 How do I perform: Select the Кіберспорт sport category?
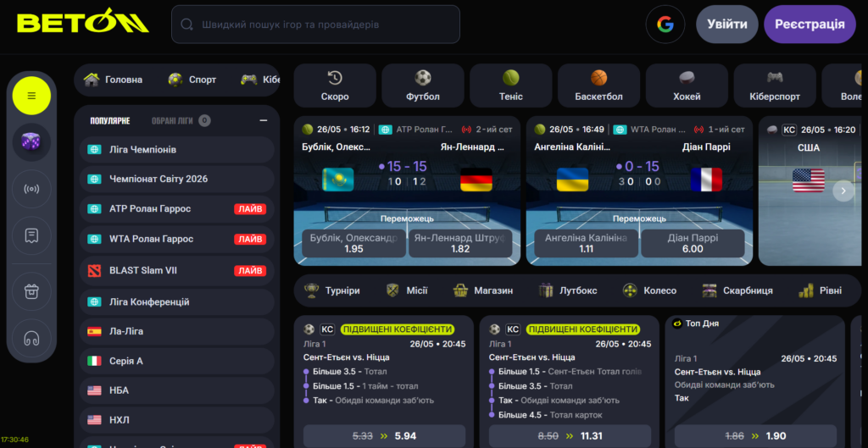tap(775, 86)
